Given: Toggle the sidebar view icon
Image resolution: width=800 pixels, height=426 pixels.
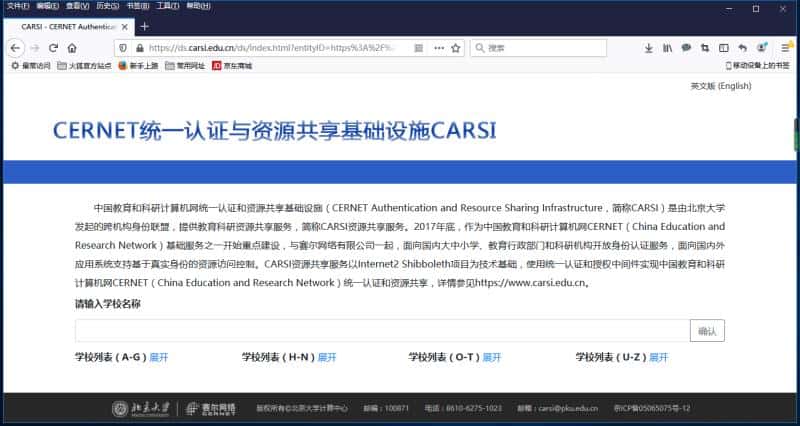Looking at the screenshot, I should coord(723,48).
